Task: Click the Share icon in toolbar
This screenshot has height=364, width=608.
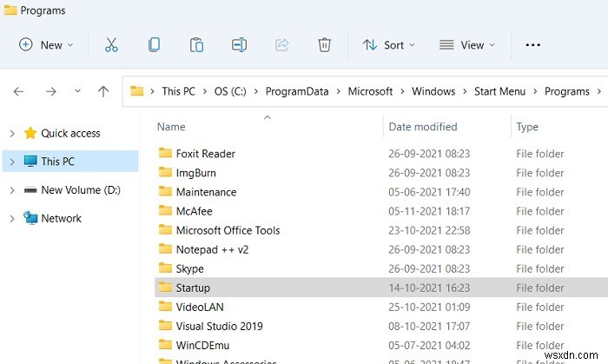Action: coord(282,45)
